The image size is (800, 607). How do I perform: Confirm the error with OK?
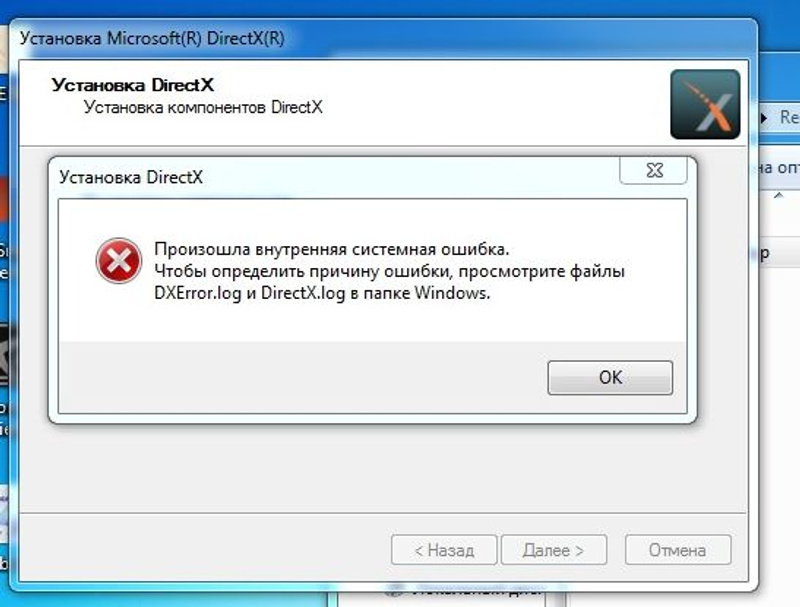pyautogui.click(x=610, y=377)
